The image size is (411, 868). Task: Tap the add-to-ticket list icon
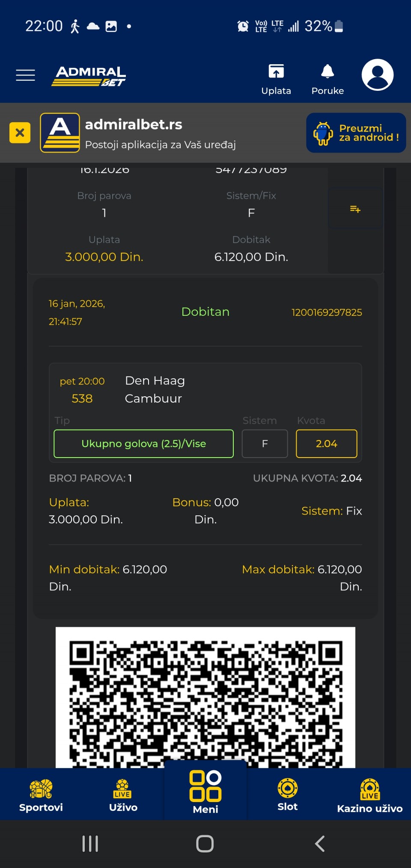pyautogui.click(x=355, y=209)
